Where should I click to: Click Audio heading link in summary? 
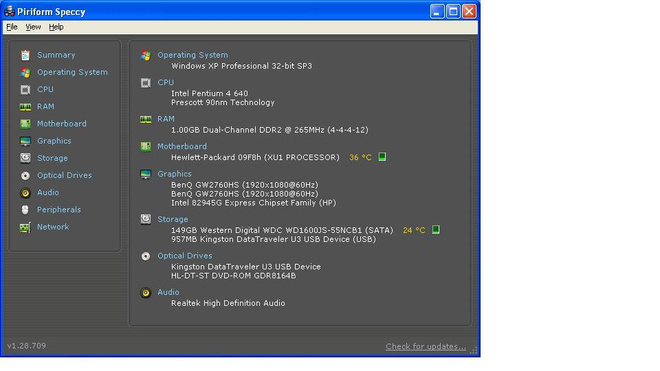click(x=168, y=292)
